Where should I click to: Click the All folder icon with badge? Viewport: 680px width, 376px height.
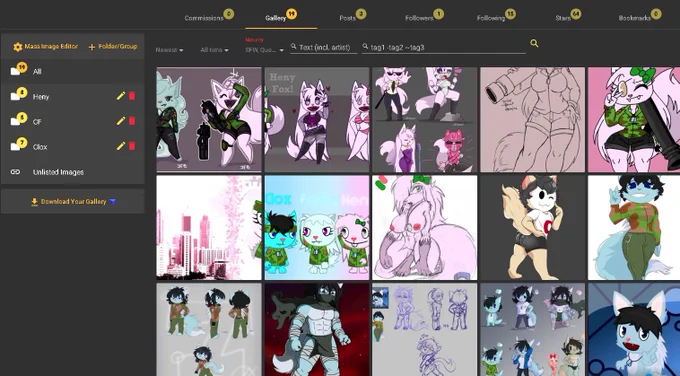tap(18, 69)
